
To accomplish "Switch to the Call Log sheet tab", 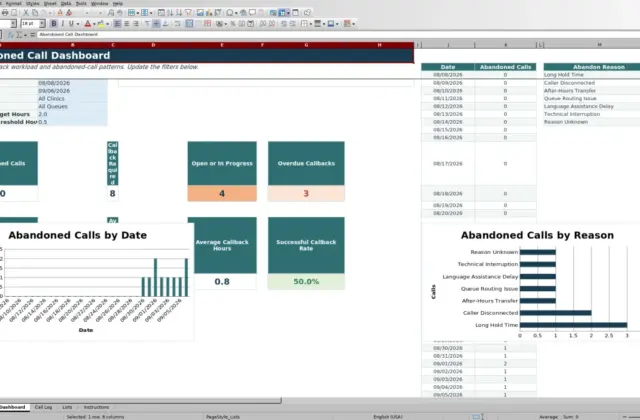I will [43, 407].
